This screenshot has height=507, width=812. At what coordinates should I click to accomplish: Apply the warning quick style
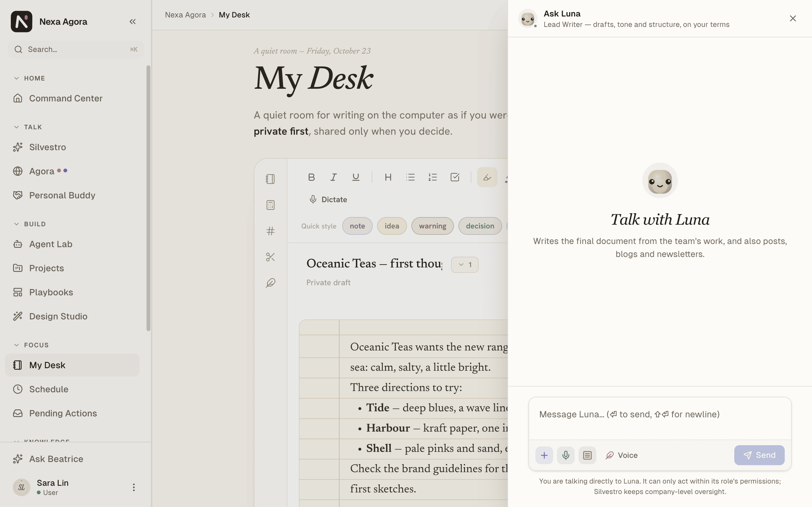click(433, 226)
